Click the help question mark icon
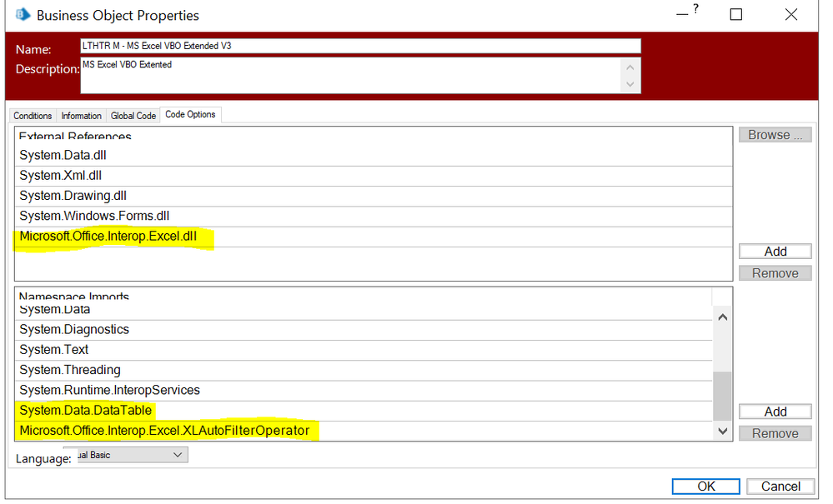This screenshot has width=833, height=504. 695,9
